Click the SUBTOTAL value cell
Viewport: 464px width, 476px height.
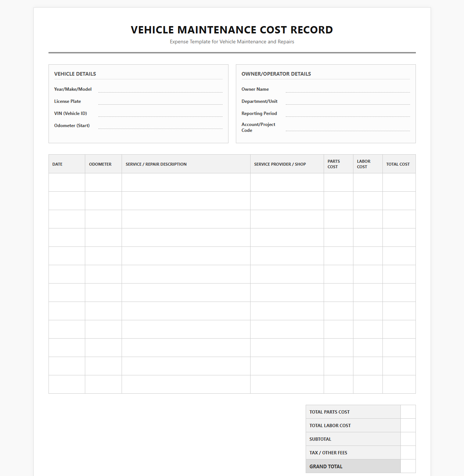[408, 439]
